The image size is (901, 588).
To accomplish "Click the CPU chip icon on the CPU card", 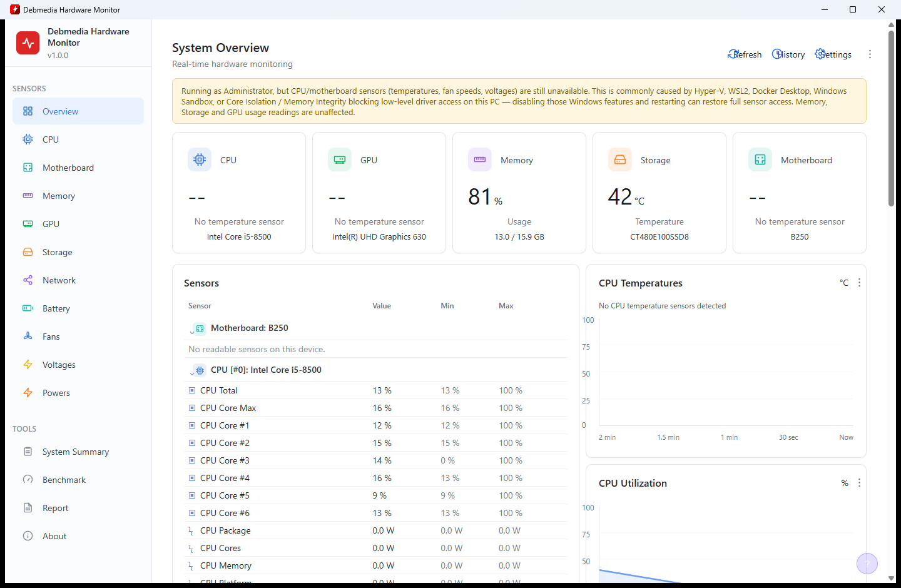I will pyautogui.click(x=200, y=160).
